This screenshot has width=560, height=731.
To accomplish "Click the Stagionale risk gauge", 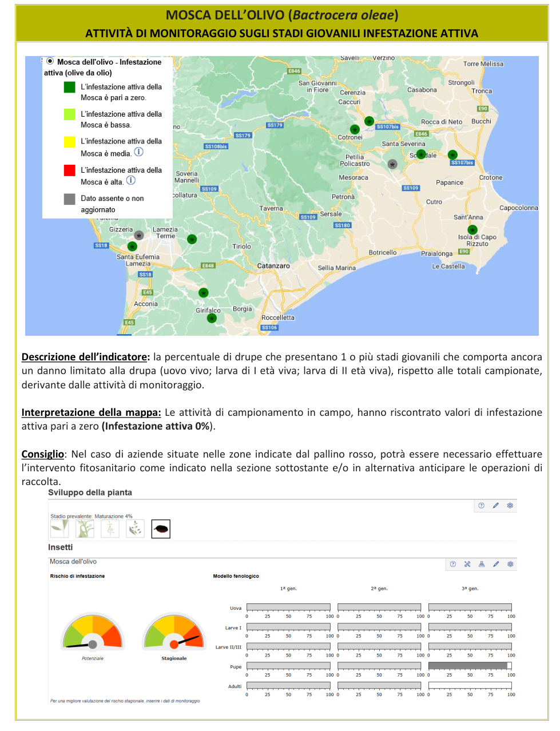I will [174, 632].
